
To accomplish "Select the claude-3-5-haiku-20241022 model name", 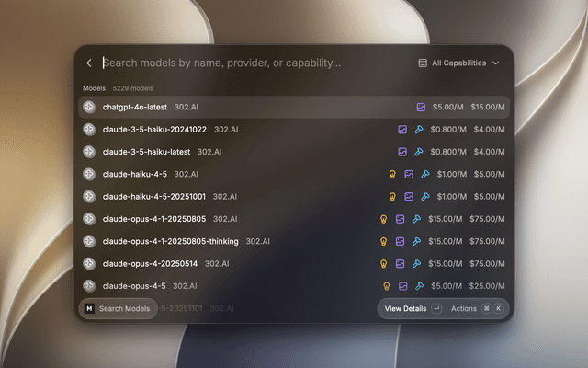I will click(154, 130).
